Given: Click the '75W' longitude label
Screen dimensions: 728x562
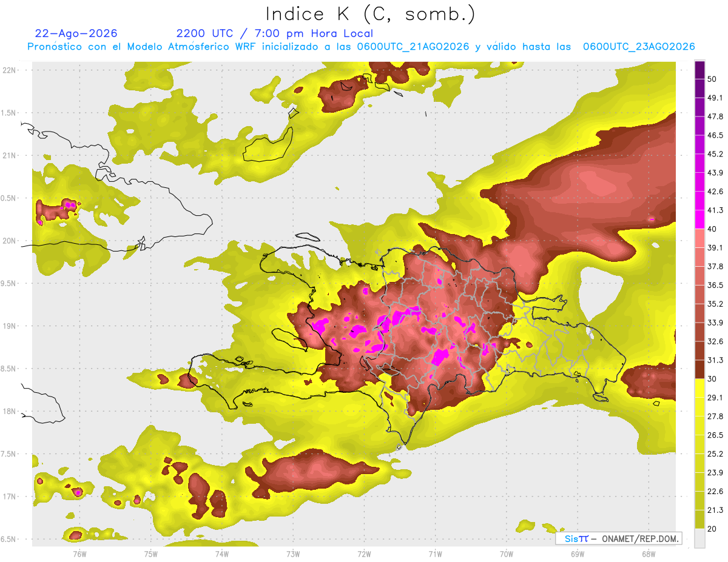Looking at the screenshot, I should tap(151, 554).
